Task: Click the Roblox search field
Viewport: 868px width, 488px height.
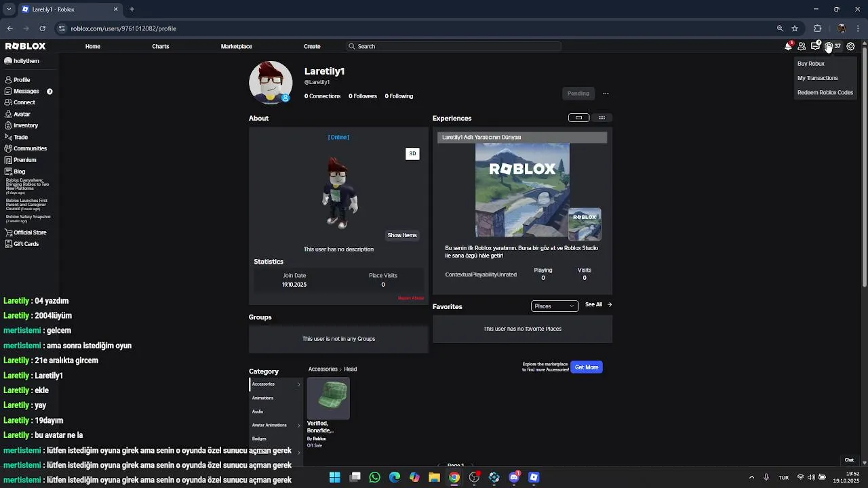Action: pyautogui.click(x=454, y=46)
